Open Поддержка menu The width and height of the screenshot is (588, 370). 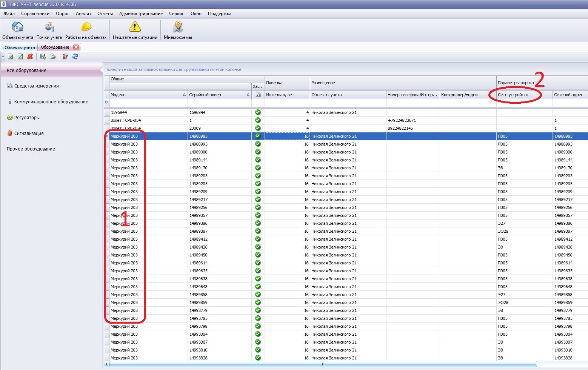pyautogui.click(x=220, y=14)
